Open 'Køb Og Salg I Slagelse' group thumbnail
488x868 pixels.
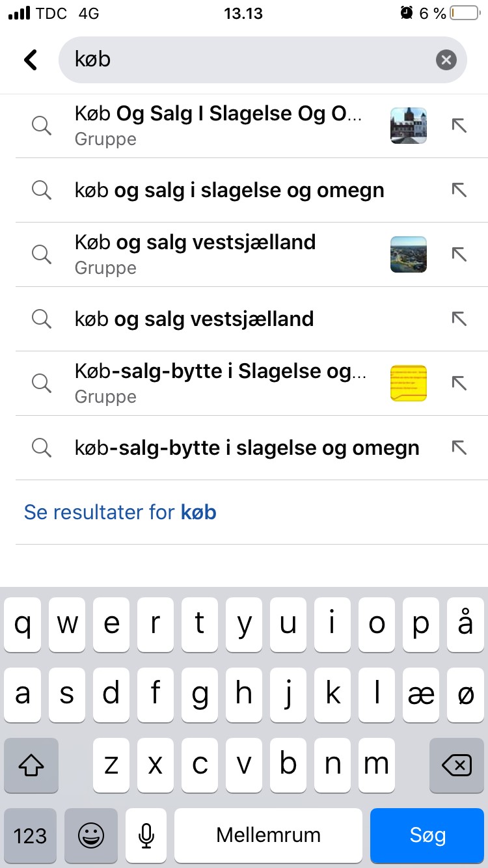pyautogui.click(x=408, y=126)
